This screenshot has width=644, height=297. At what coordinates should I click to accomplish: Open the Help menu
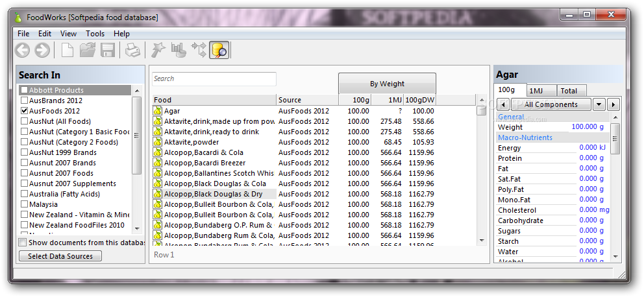tap(121, 34)
